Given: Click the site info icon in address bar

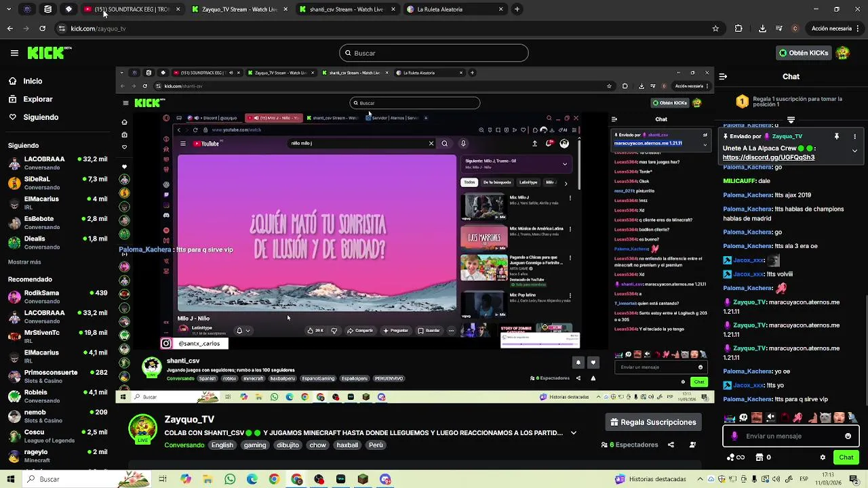Looking at the screenshot, I should pyautogui.click(x=62, y=28).
